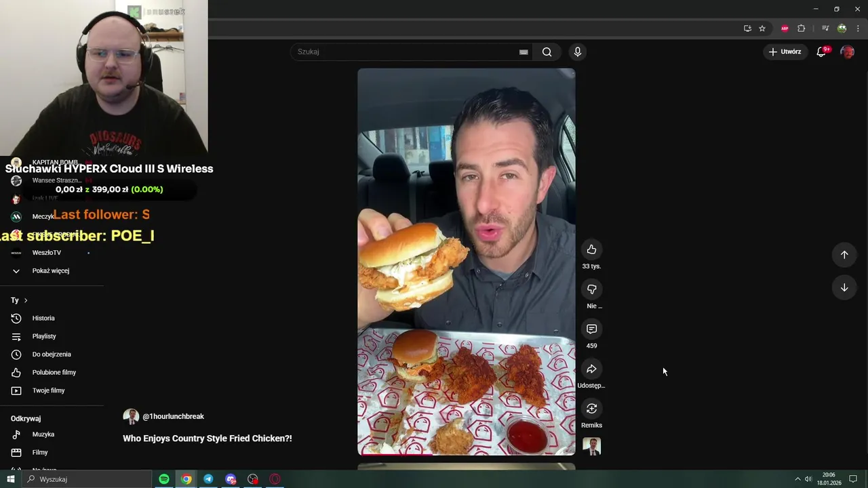This screenshot has width=868, height=488.
Task: Open the @1hourlunchbreak channel link
Action: point(173,416)
